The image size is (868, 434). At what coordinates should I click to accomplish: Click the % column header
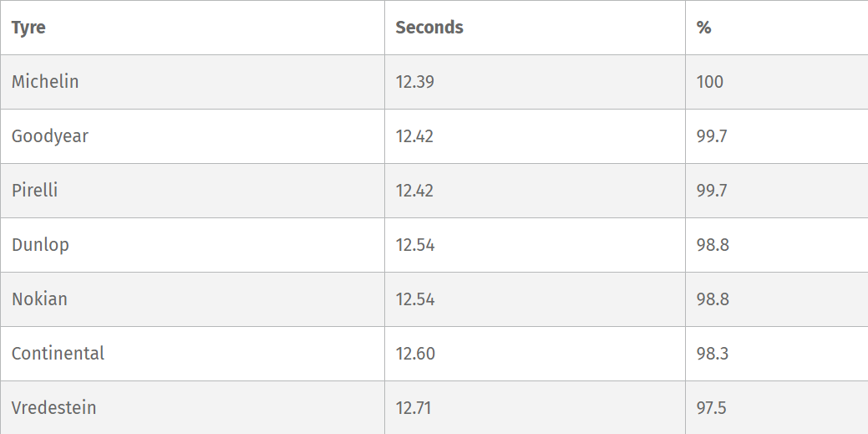[x=703, y=28]
